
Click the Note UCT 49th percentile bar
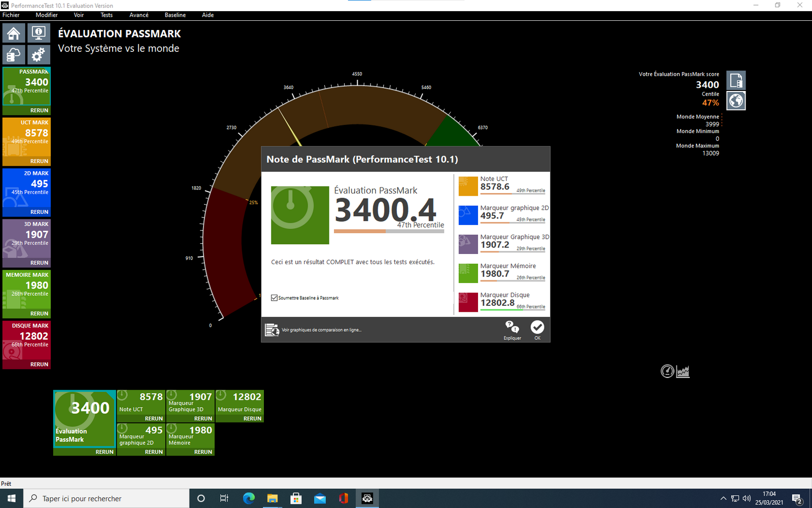[513, 194]
